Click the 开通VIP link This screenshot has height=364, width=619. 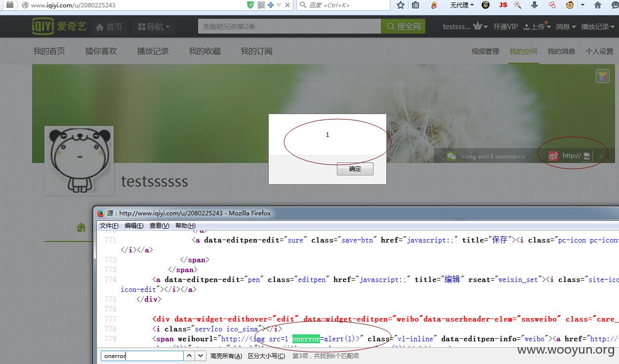505,27
